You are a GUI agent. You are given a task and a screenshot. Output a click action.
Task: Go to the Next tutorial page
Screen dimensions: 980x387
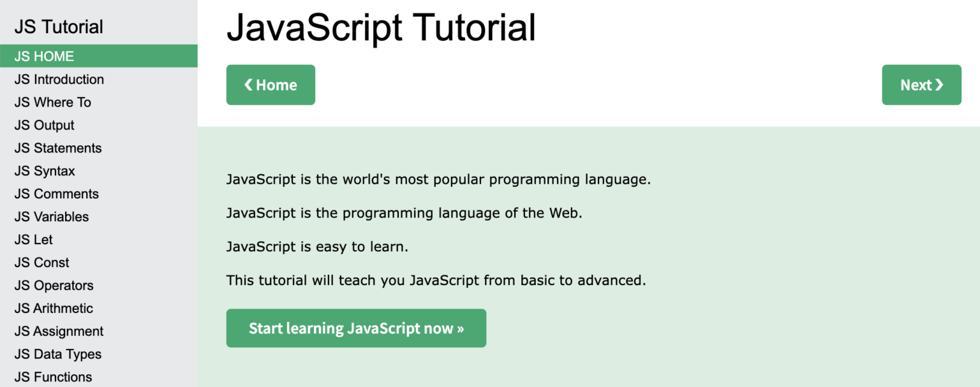click(921, 85)
